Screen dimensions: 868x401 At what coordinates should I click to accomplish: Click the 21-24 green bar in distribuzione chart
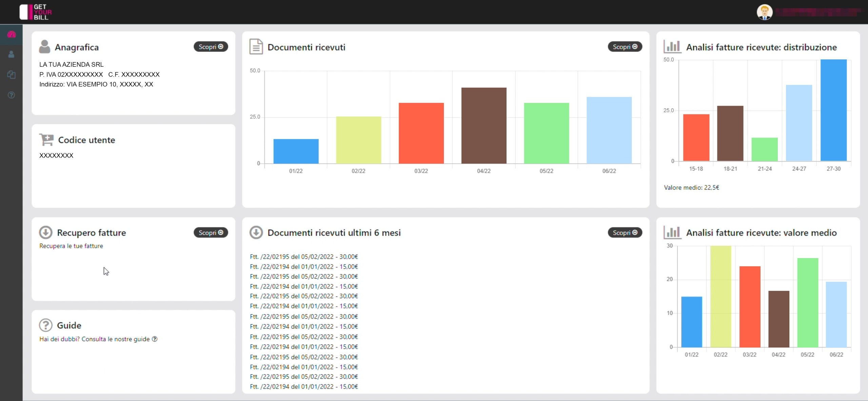point(765,149)
